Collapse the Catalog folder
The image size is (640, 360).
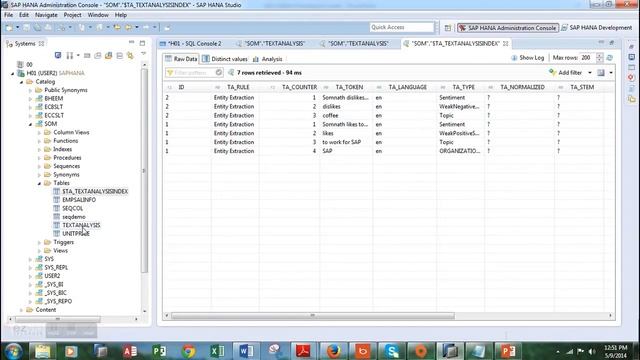(21, 82)
